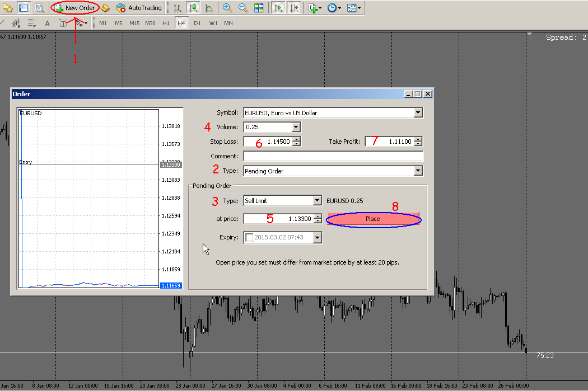The image size is (588, 391).
Task: Toggle chart auto scroll icon
Action: (x=278, y=8)
